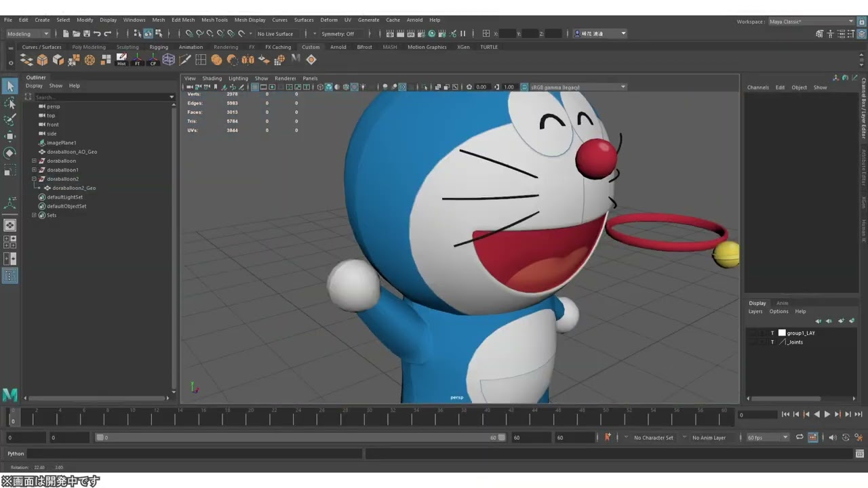868x488 pixels.
Task: Switch to the Rigging shelf tab
Action: (x=159, y=47)
